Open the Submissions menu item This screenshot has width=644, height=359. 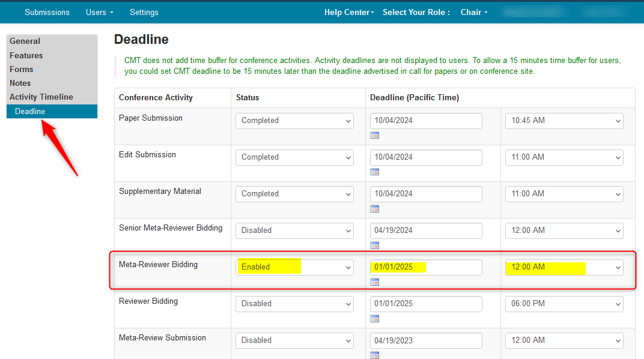coord(47,13)
